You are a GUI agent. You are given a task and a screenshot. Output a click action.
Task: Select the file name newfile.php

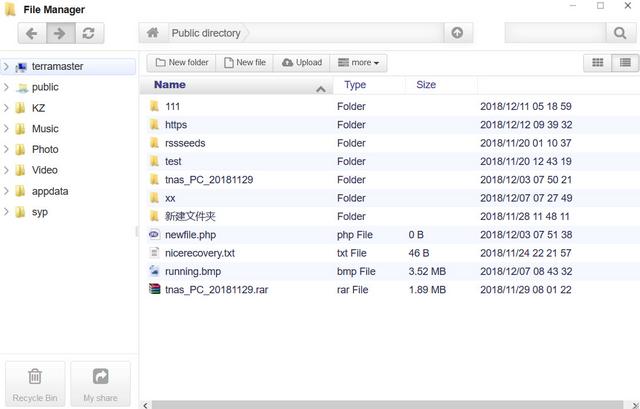(190, 235)
